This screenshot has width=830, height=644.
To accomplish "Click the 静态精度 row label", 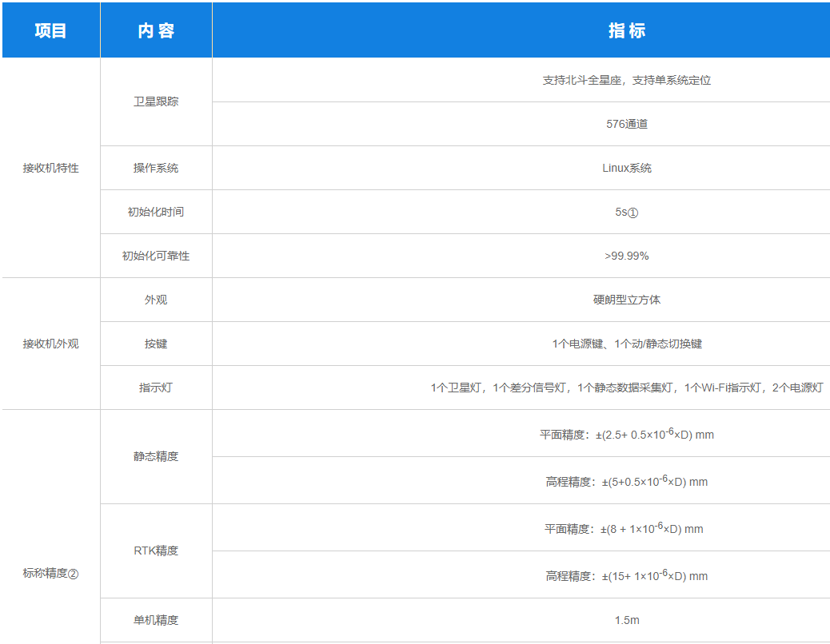I will [156, 456].
